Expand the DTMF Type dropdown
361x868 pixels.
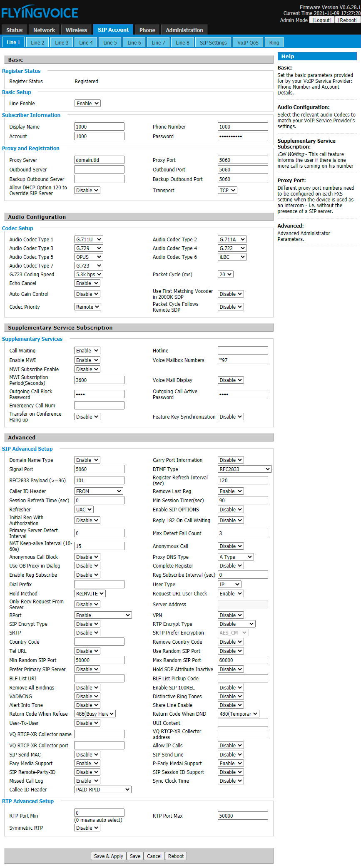click(x=244, y=469)
